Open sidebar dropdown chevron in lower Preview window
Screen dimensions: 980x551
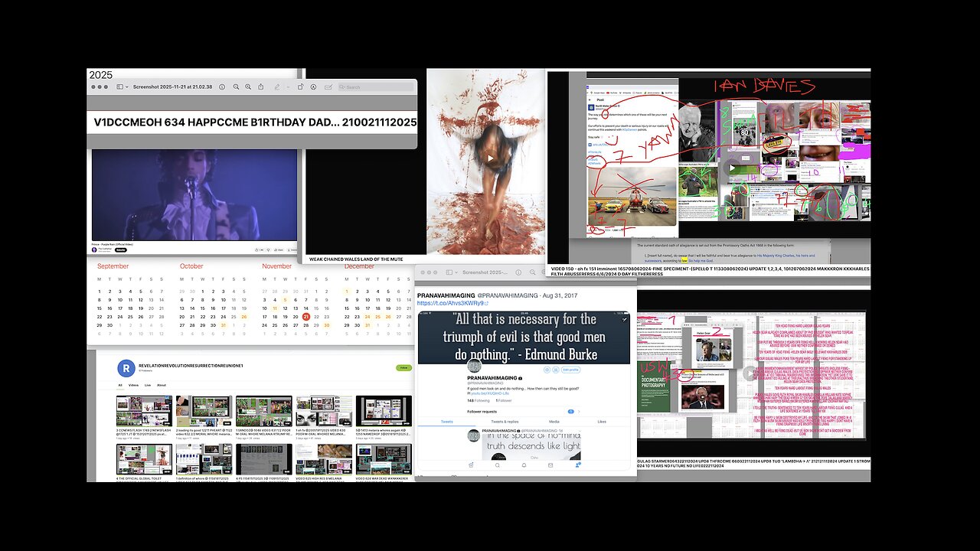456,272
